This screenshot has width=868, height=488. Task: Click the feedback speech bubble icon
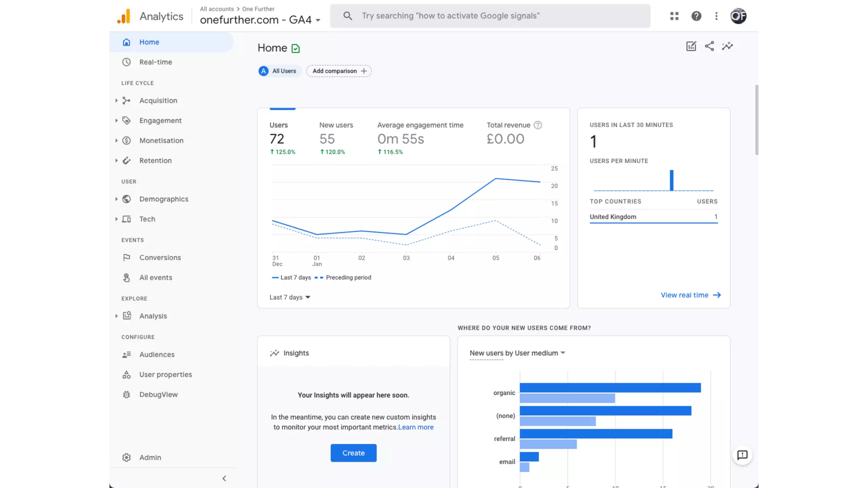[x=742, y=455]
